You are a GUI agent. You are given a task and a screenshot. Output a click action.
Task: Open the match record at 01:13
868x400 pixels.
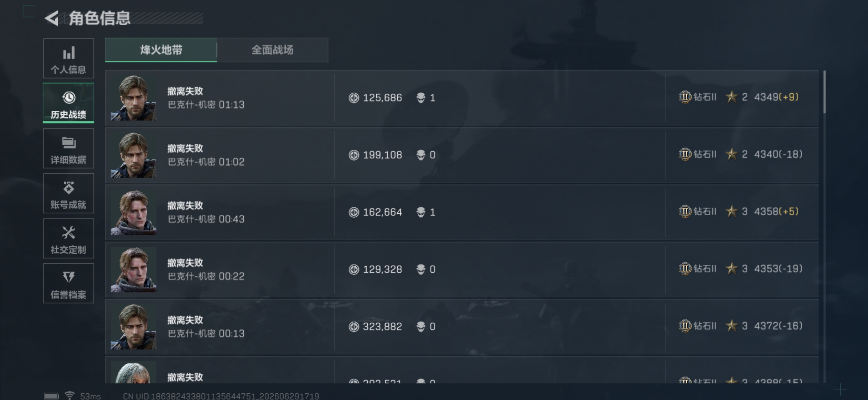[x=462, y=98]
